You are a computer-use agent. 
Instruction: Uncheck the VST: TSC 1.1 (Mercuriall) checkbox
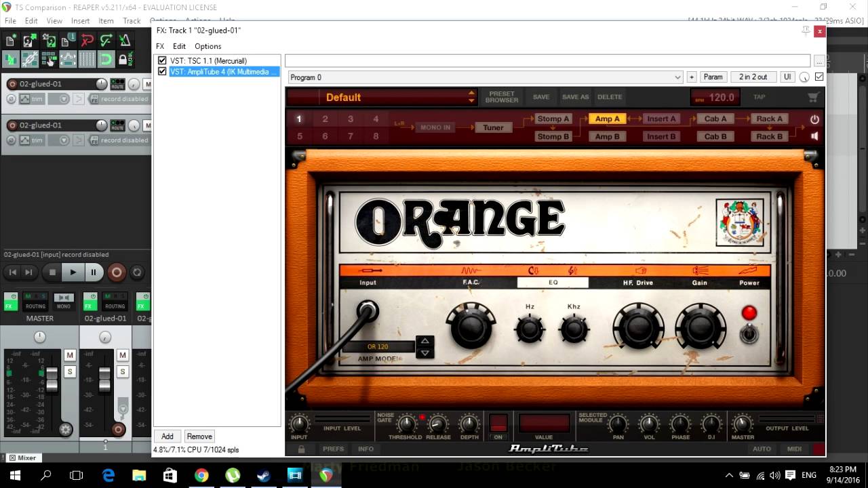point(162,60)
